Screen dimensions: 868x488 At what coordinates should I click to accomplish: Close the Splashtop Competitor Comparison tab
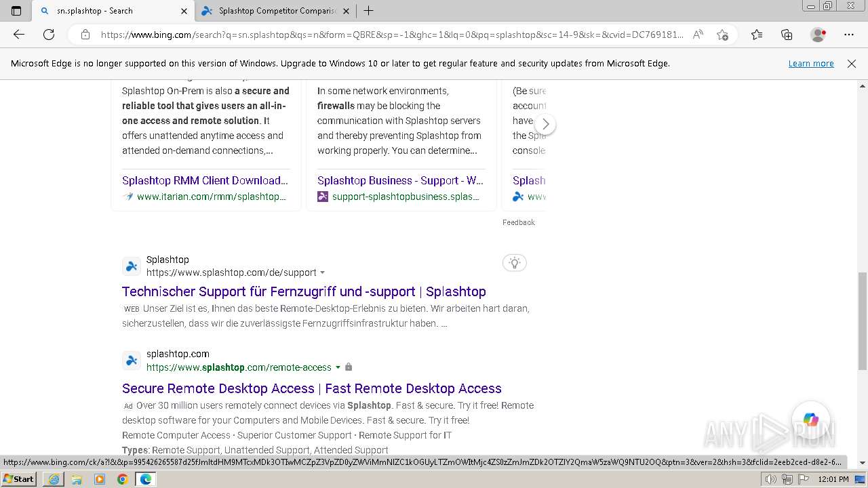click(346, 11)
